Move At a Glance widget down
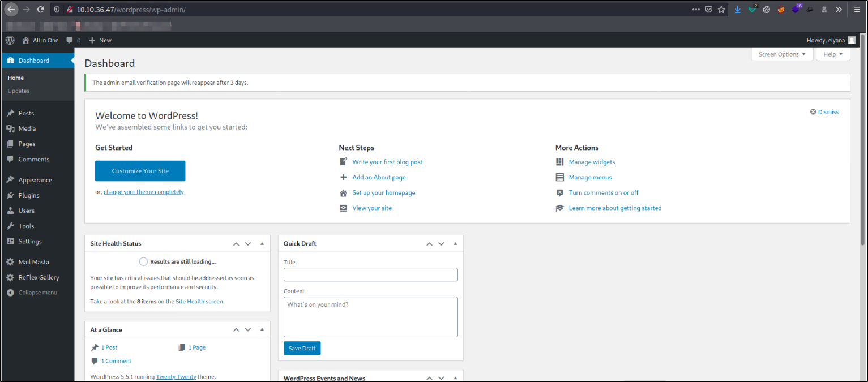The height and width of the screenshot is (382, 868). [x=248, y=329]
